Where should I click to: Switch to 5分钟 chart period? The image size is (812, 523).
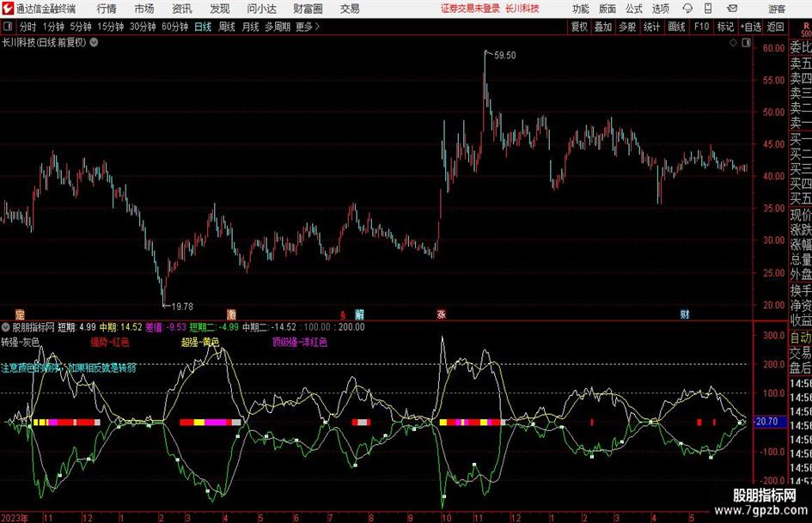coord(81,27)
